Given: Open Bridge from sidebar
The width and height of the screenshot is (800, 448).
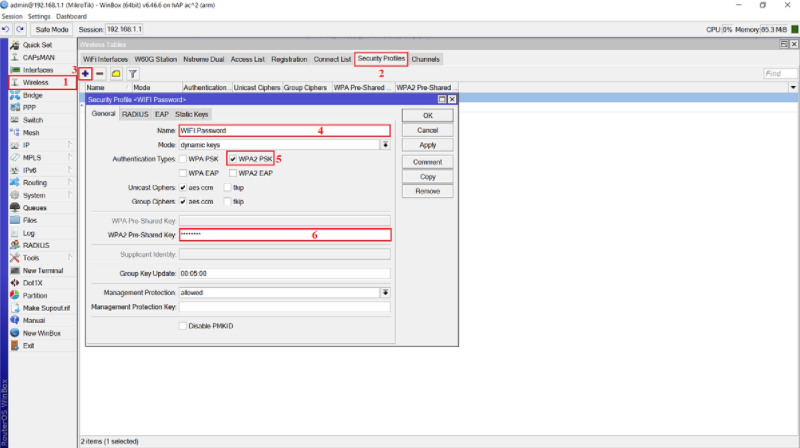Looking at the screenshot, I should [x=32, y=95].
